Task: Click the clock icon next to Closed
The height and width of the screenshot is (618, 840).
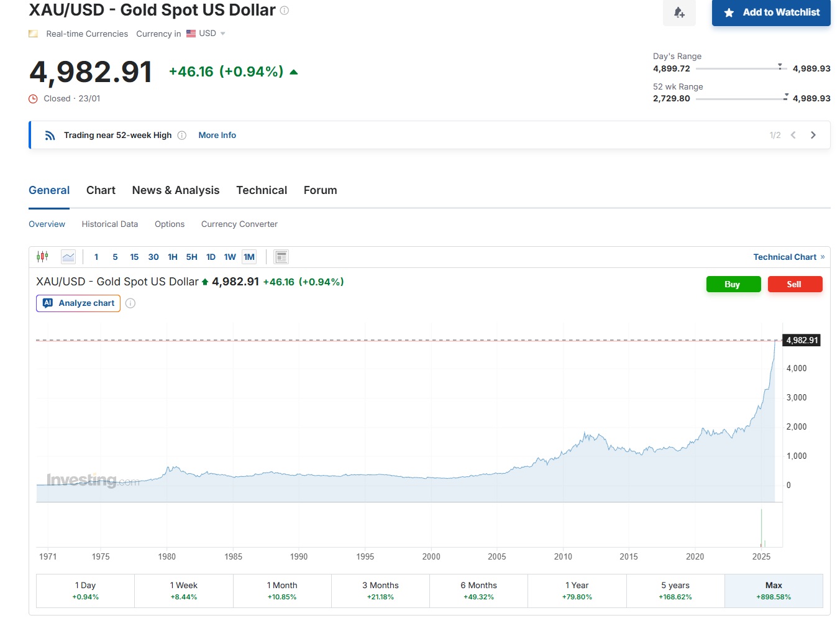Action: pyautogui.click(x=34, y=99)
